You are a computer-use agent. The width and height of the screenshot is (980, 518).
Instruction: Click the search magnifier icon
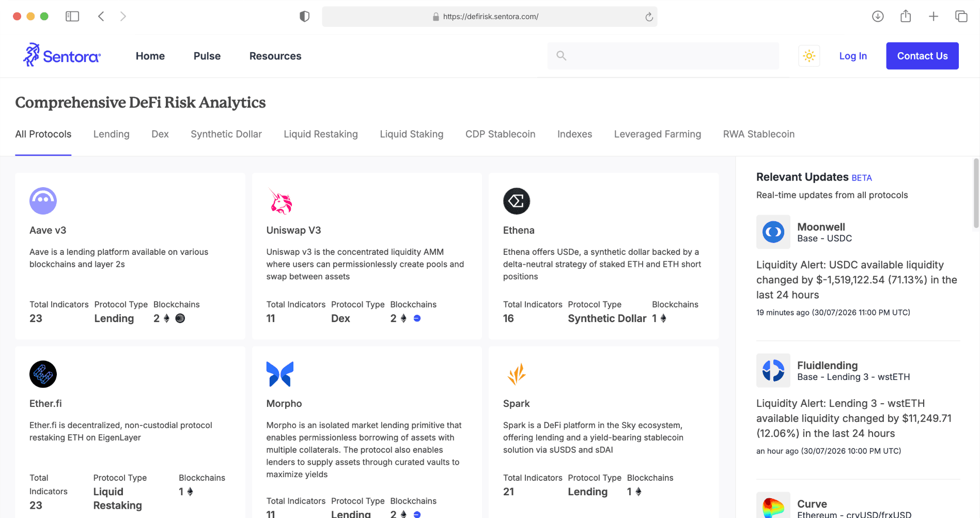(x=562, y=56)
